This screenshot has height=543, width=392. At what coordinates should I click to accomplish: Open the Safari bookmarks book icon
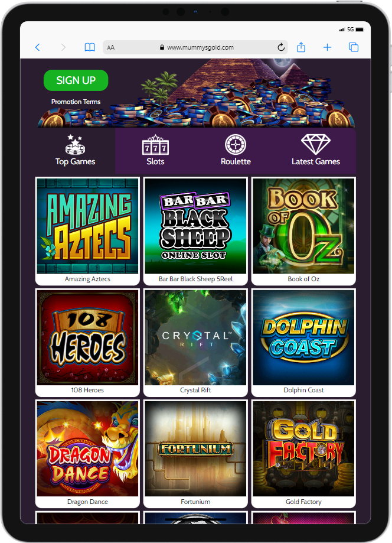[90, 47]
